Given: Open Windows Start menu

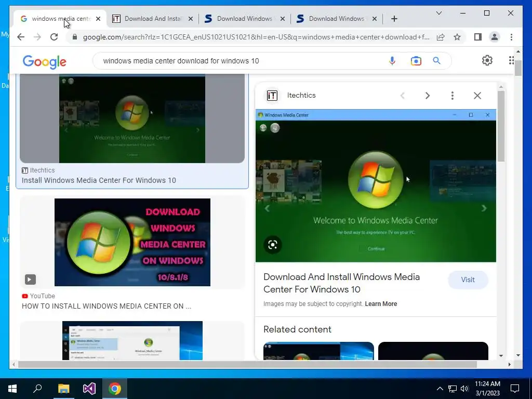Looking at the screenshot, I should [x=12, y=389].
